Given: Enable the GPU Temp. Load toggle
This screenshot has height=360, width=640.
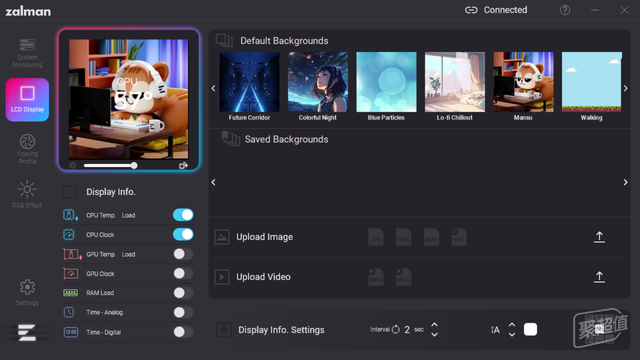Looking at the screenshot, I should tap(183, 254).
